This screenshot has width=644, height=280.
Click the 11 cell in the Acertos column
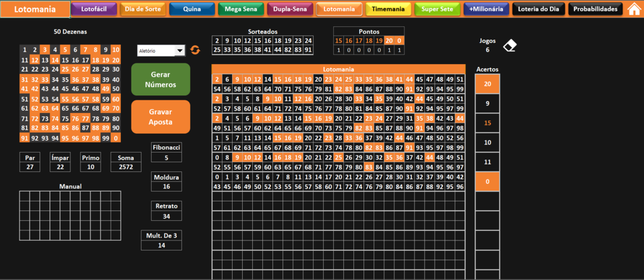pos(487,162)
